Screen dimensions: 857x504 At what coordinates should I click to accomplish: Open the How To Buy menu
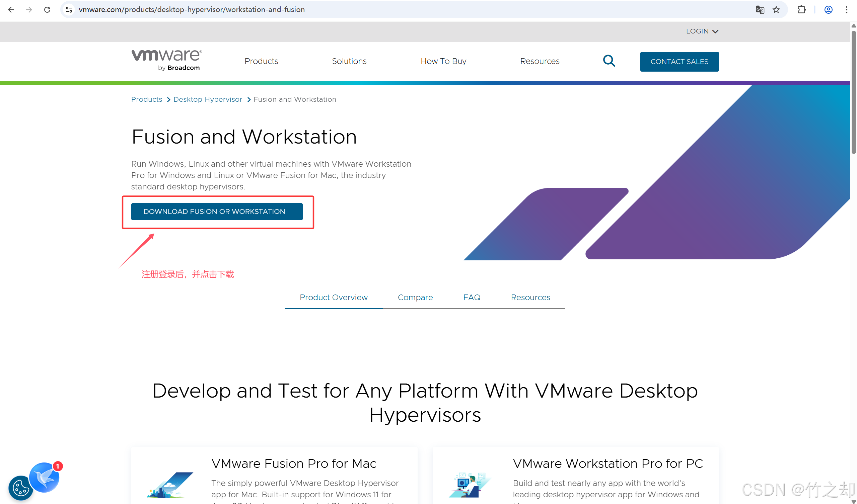443,61
